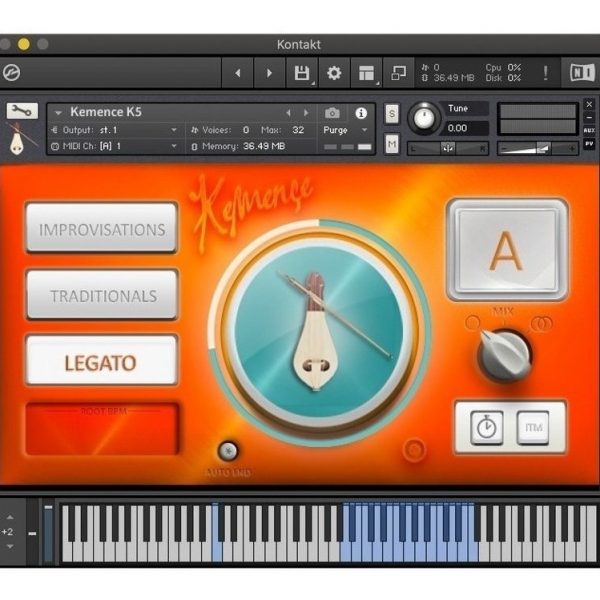Select the IMPROVISATIONS mode button
Screen dimensions: 600x600
pyautogui.click(x=102, y=228)
